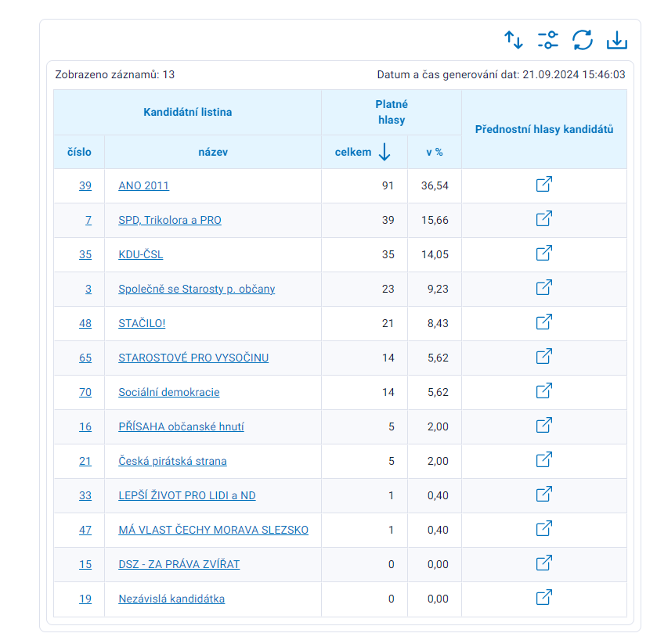
Task: Select the 14,05 percent cell
Action: click(435, 254)
